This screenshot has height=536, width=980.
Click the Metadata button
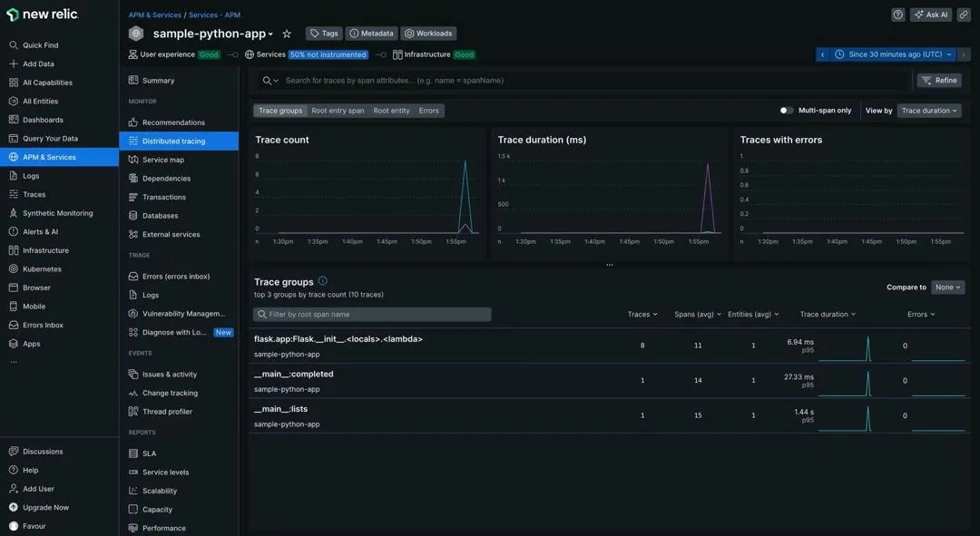tap(371, 34)
